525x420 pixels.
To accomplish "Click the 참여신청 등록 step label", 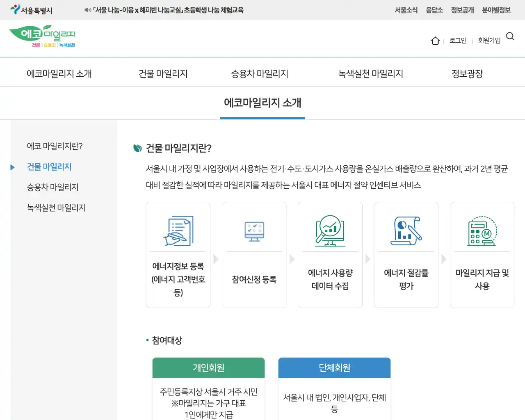I will click(x=254, y=279).
